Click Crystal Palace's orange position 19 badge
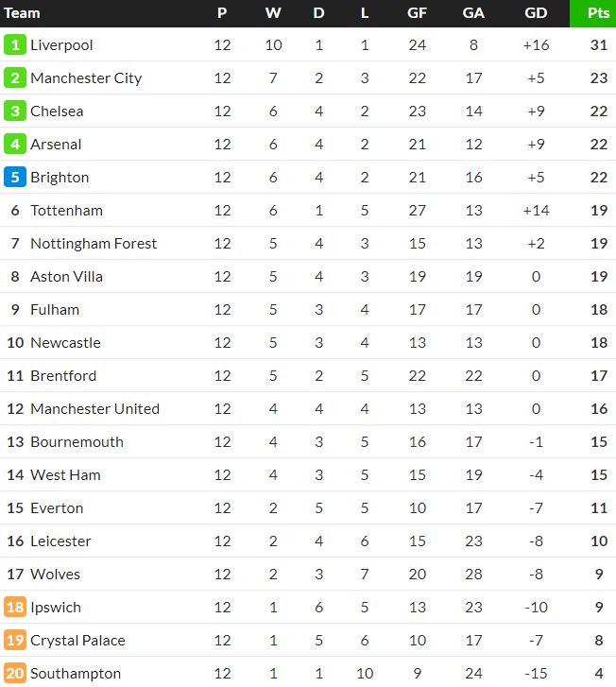 tap(15, 640)
